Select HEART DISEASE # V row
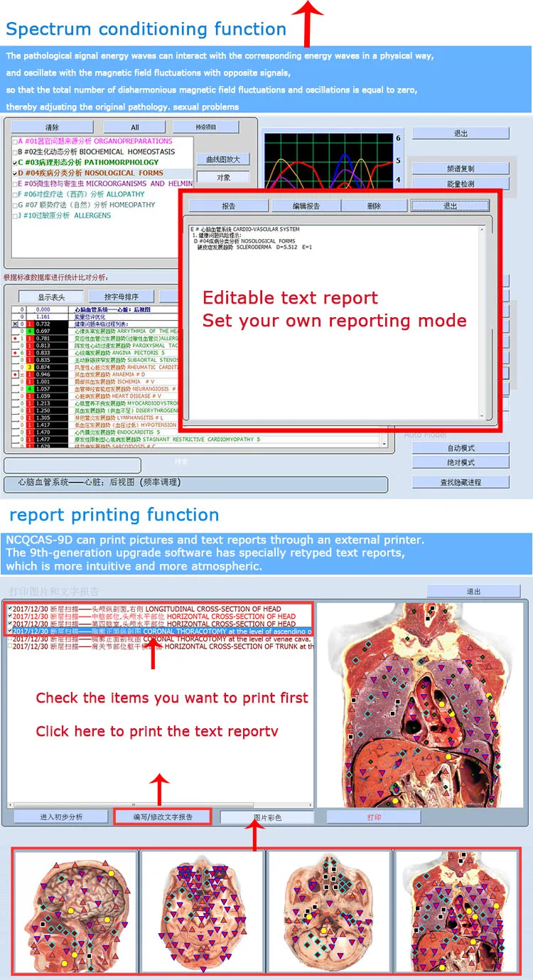 pyautogui.click(x=95, y=396)
